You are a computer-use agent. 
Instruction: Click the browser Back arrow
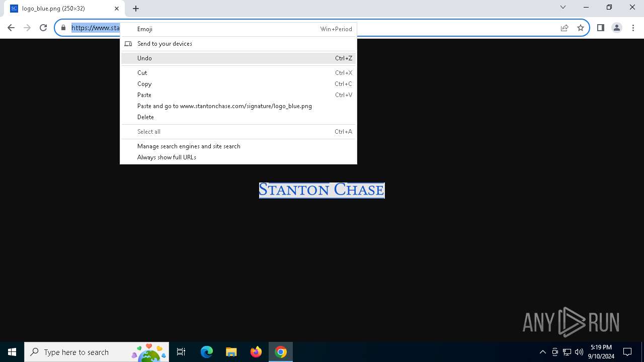point(11,28)
